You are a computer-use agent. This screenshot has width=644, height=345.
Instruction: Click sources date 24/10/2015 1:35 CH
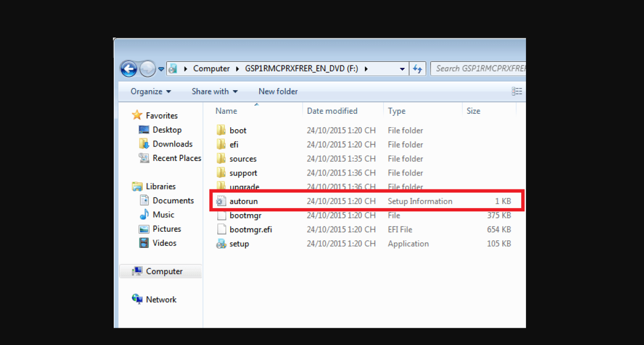coord(341,159)
